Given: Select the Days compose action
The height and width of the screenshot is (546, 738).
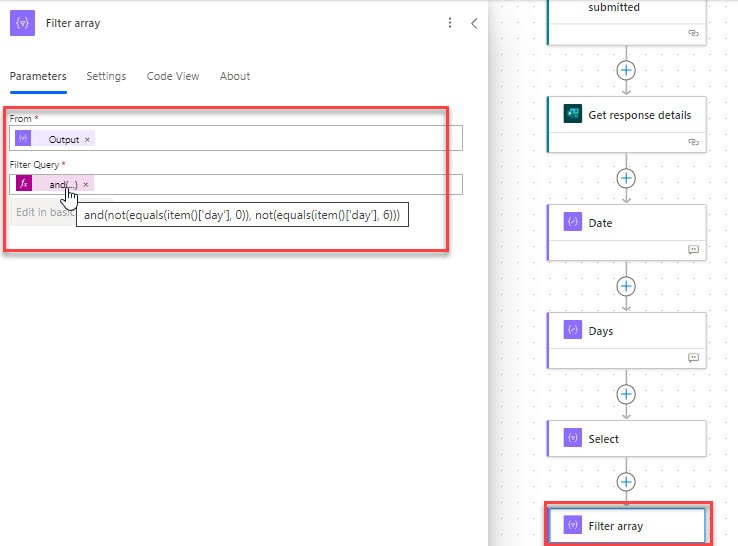Looking at the screenshot, I should pyautogui.click(x=627, y=340).
